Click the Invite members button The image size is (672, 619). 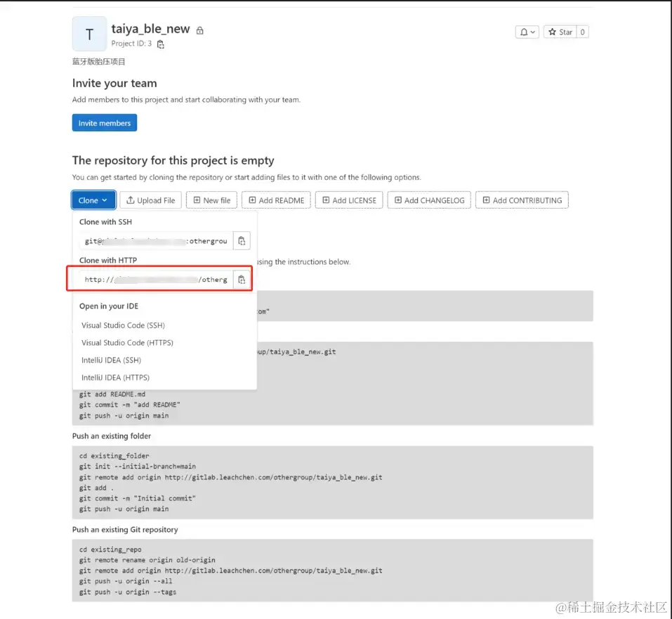[105, 123]
